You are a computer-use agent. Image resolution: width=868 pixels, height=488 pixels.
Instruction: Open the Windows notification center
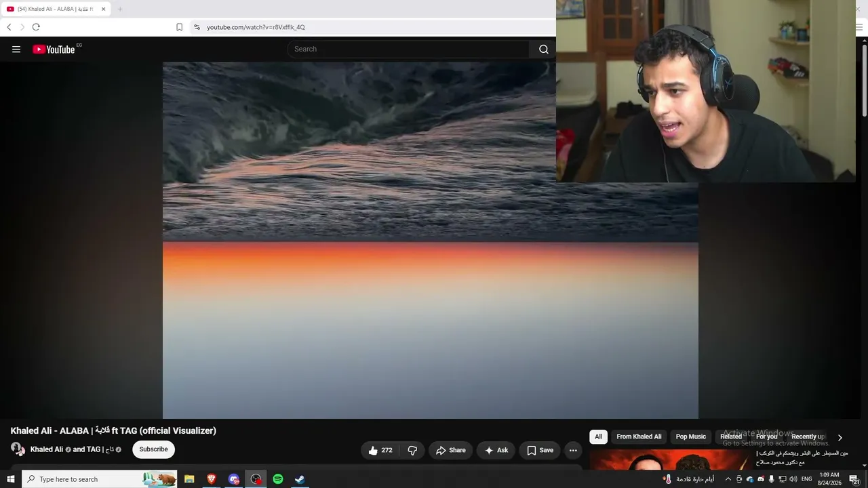(x=854, y=479)
